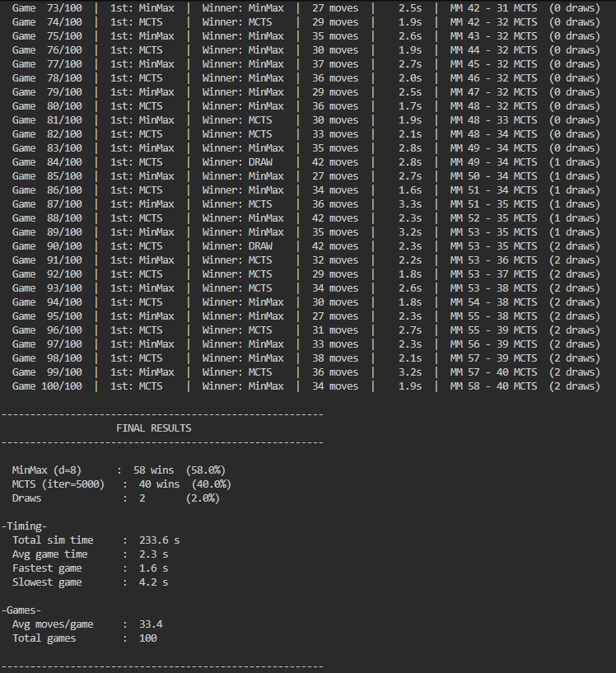Click score 'MM 53 - 38 MCTS'
Viewport: 616px width, 673px height.
click(493, 288)
